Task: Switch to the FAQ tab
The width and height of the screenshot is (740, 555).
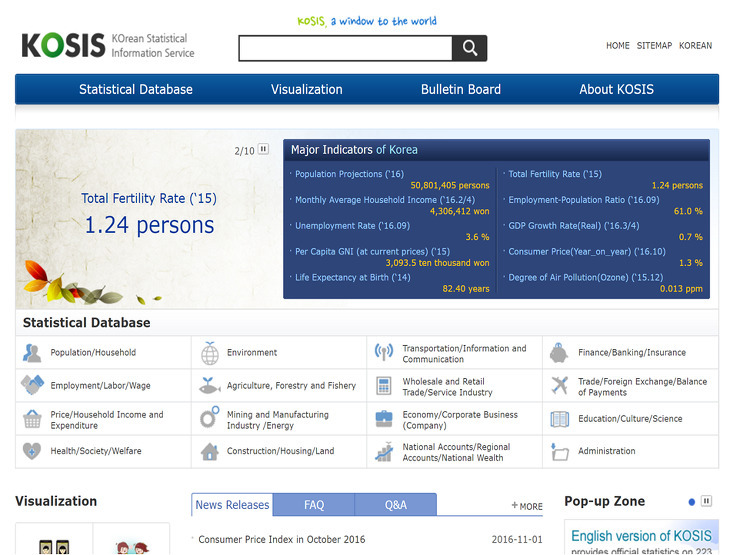Action: pyautogui.click(x=314, y=505)
